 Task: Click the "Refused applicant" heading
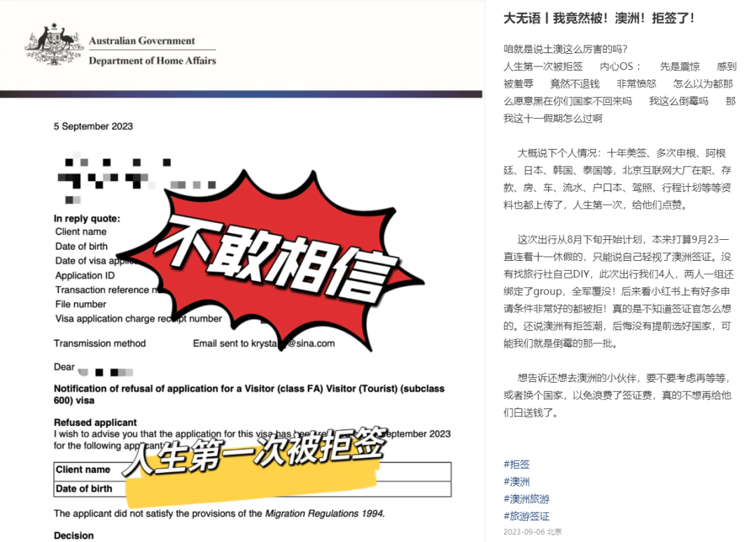[x=95, y=422]
